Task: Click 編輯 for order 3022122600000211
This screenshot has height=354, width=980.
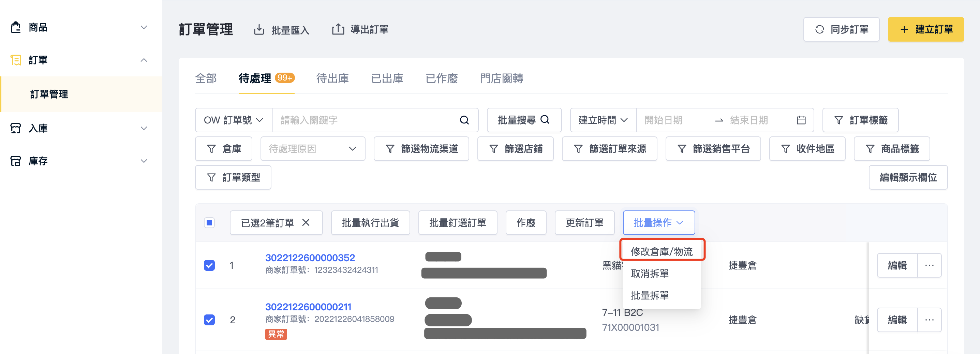Action: 897,320
